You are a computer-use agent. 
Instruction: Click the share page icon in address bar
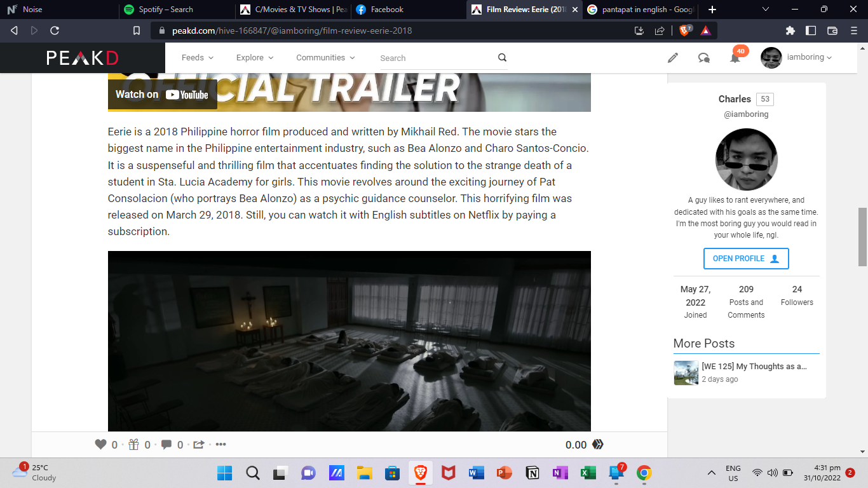click(x=660, y=30)
